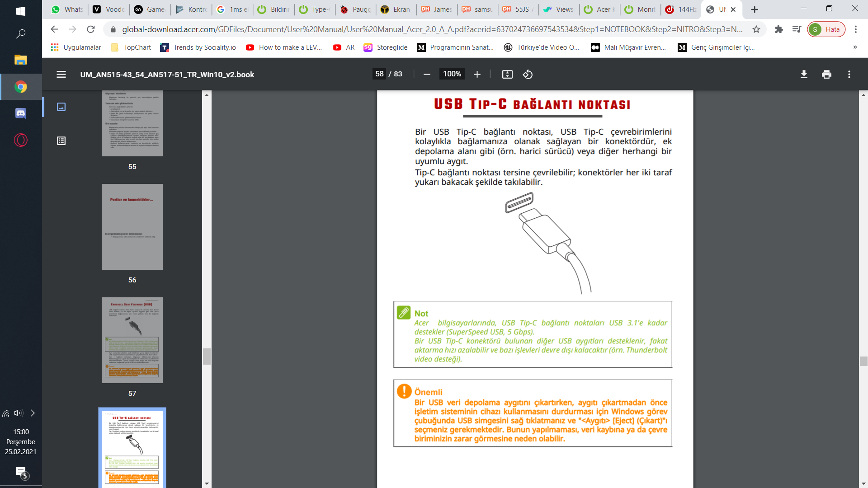Viewport: 868px width, 488px height.
Task: Expand the hidden bookmarks overflow chevron
Action: coord(855,47)
